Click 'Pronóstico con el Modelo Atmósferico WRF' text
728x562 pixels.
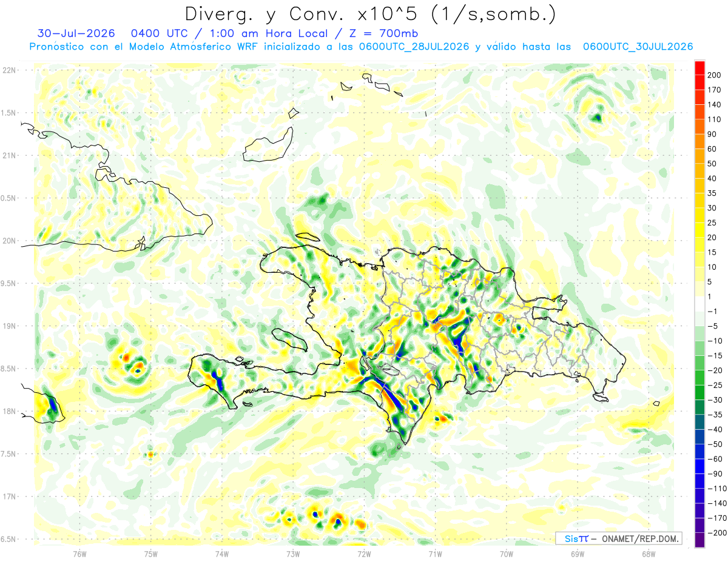(x=144, y=47)
